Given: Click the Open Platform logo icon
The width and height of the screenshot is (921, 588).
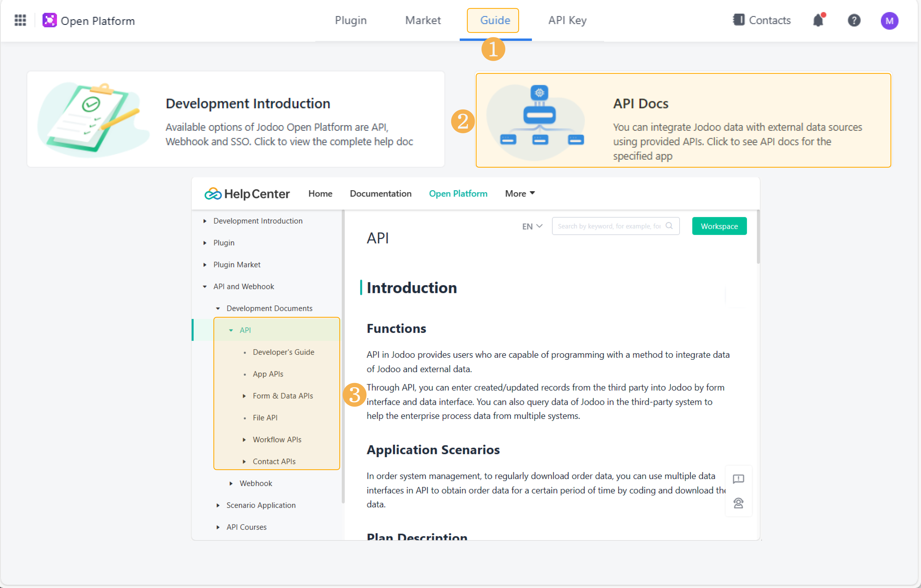Looking at the screenshot, I should [x=49, y=20].
